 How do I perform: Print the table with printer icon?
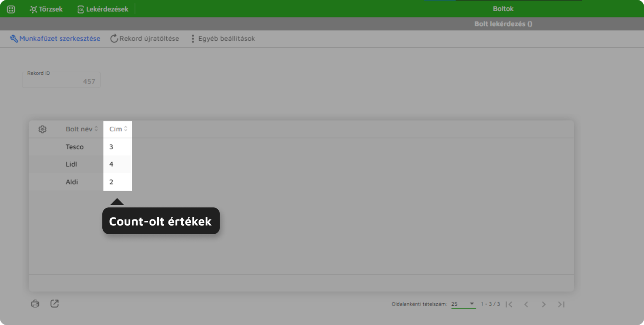point(35,304)
